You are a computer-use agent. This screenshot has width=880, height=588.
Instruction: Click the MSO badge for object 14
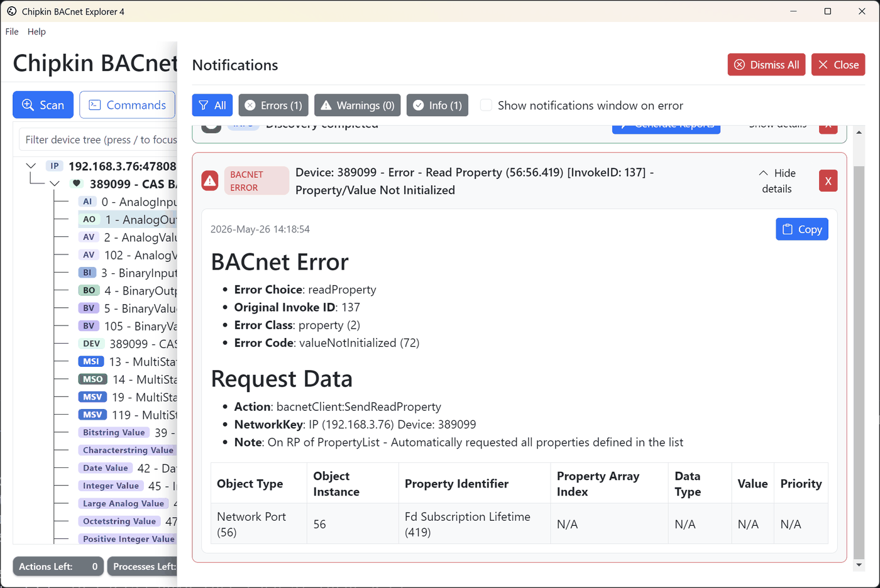pos(93,379)
